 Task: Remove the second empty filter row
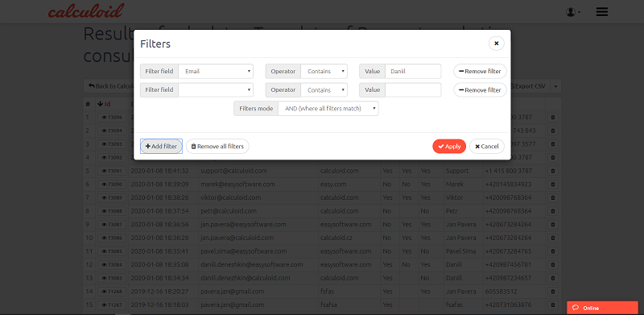[480, 90]
